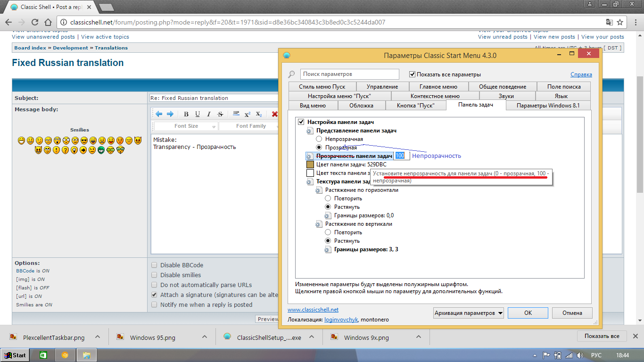Enable the 'Disable BBCode' checkbox
The image size is (644, 362).
pyautogui.click(x=154, y=265)
